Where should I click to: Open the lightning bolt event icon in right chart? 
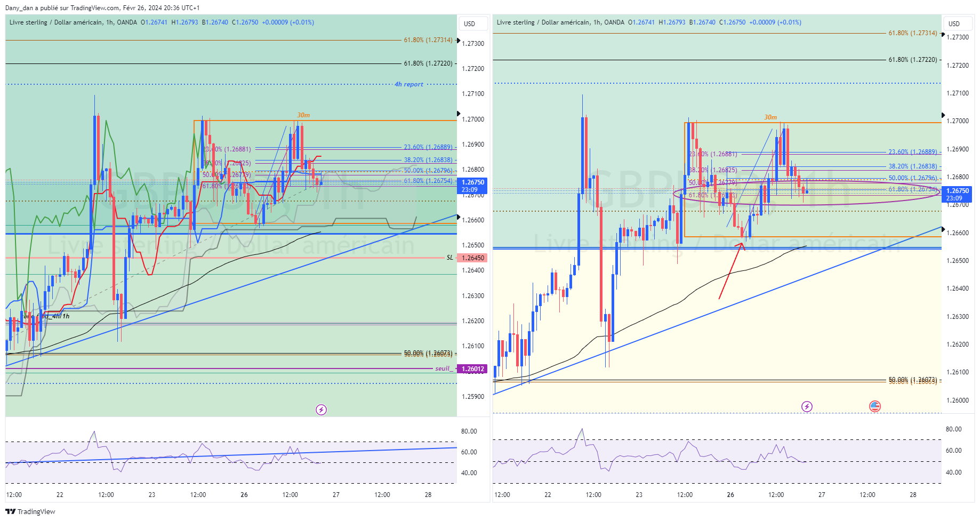point(807,407)
